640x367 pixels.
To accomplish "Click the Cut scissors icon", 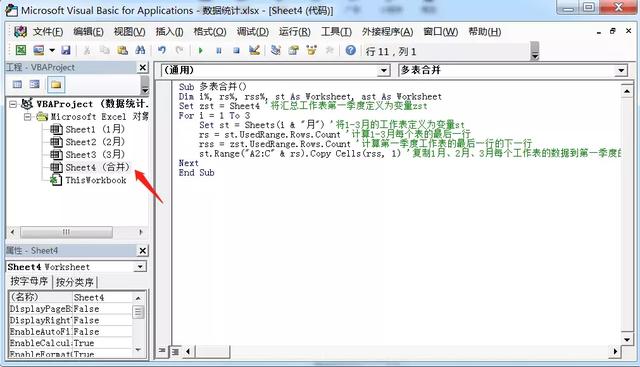I will pyautogui.click(x=87, y=50).
